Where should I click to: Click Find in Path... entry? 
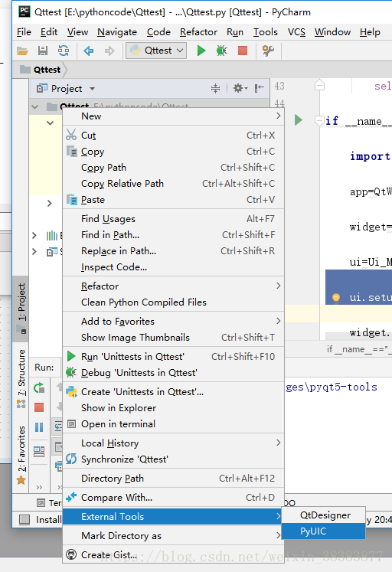173,235
